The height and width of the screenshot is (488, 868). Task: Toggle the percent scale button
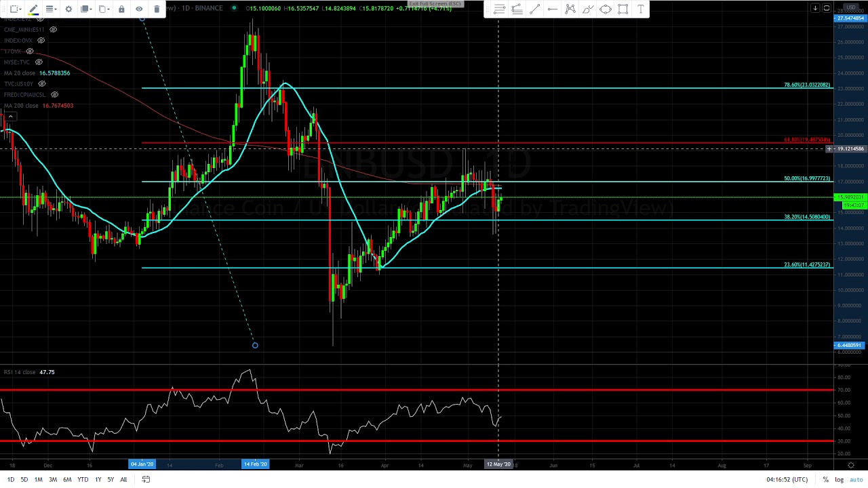point(826,480)
